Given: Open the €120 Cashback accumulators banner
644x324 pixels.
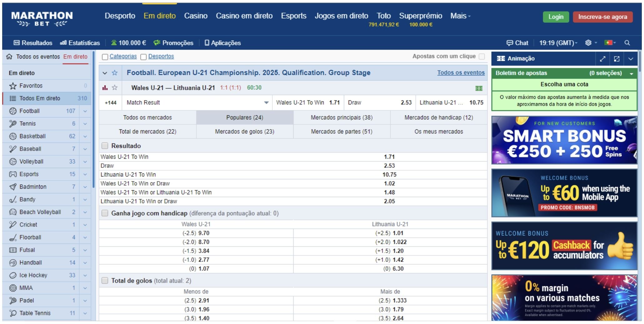Looking at the screenshot, I should tap(564, 246).
